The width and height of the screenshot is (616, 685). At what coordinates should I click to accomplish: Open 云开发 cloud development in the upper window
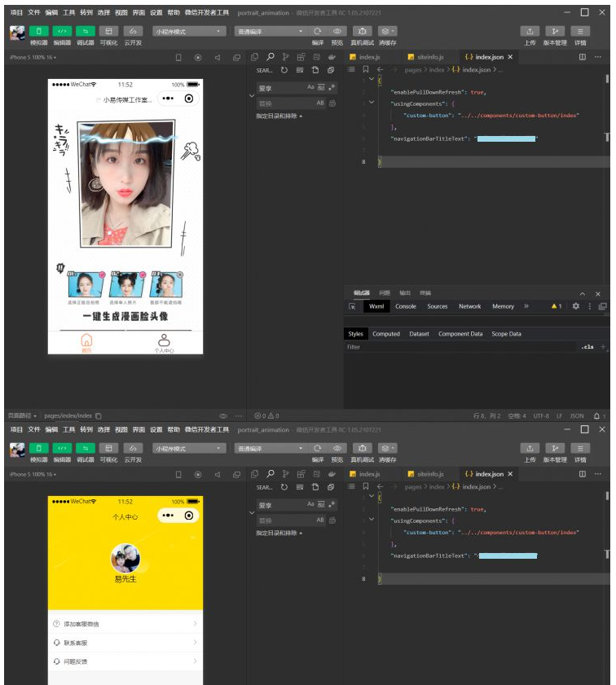tap(133, 31)
